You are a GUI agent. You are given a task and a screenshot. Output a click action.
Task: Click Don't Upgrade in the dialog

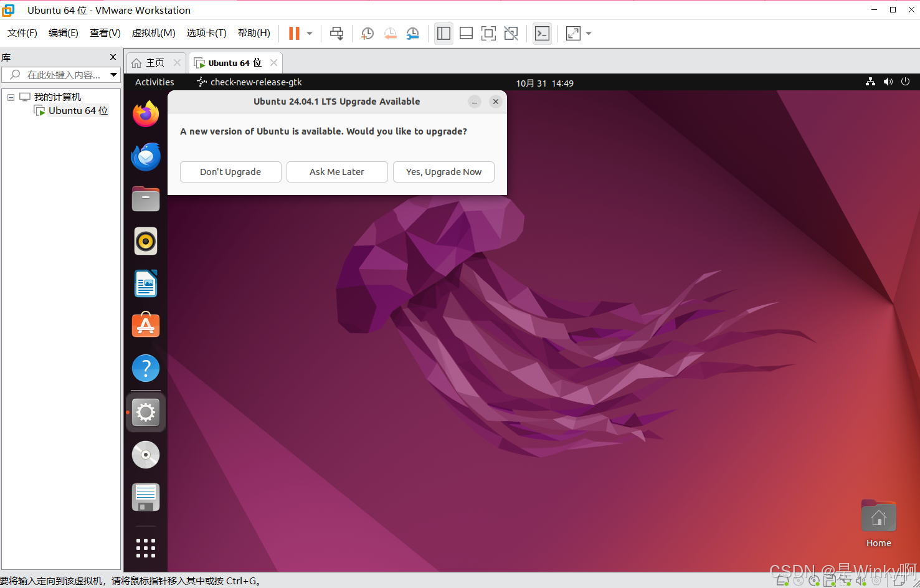(x=230, y=172)
